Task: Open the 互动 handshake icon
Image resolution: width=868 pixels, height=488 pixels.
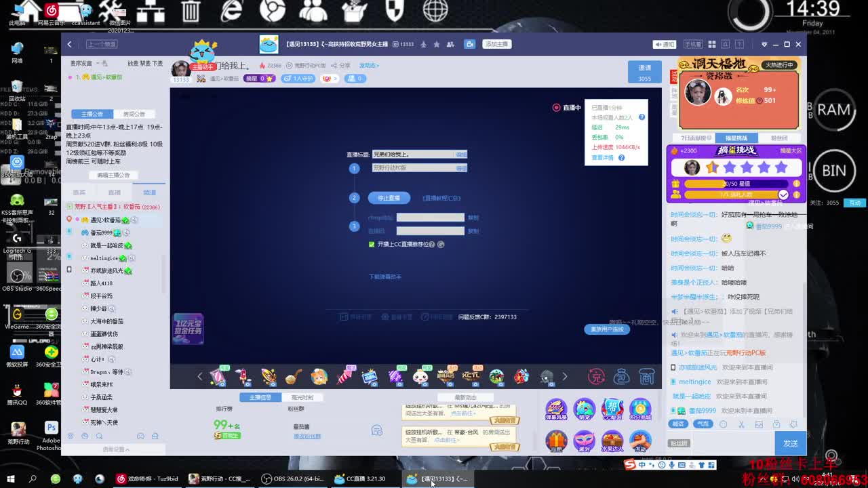Action: pyautogui.click(x=639, y=441)
